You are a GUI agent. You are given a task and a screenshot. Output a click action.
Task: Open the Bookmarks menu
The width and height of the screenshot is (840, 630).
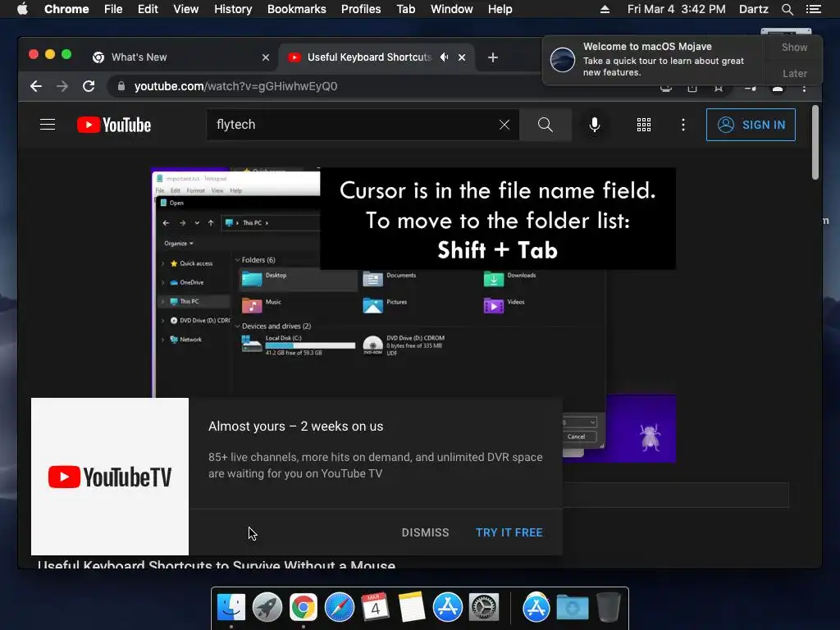point(297,9)
